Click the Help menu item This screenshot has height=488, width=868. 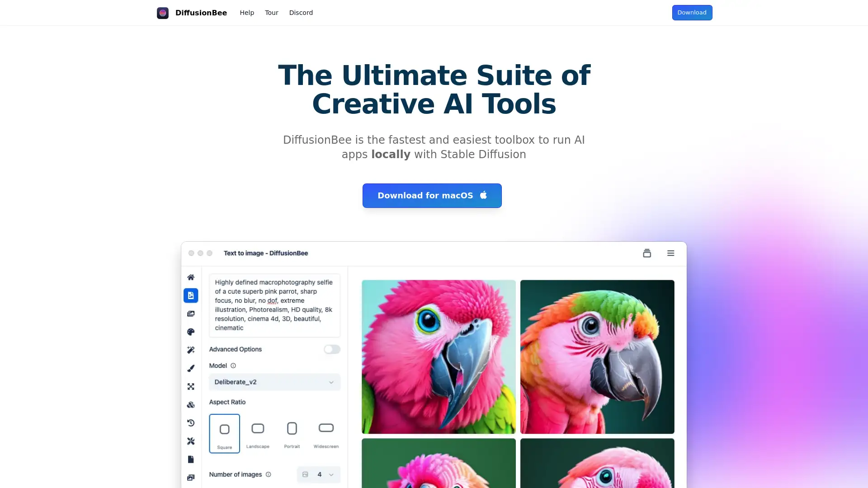pyautogui.click(x=246, y=13)
